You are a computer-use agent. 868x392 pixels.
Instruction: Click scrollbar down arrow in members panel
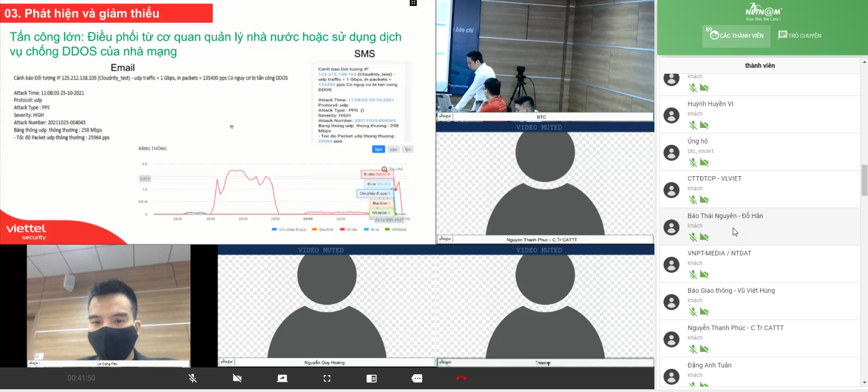click(864, 383)
